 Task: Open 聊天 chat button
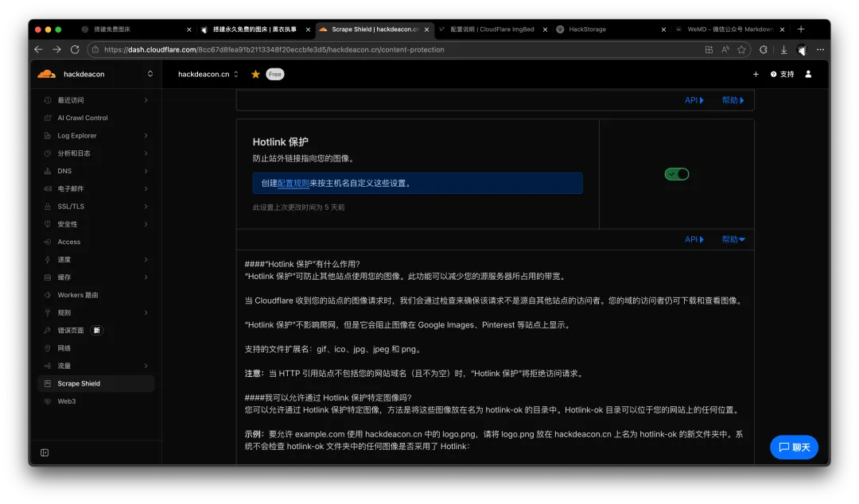[794, 447]
